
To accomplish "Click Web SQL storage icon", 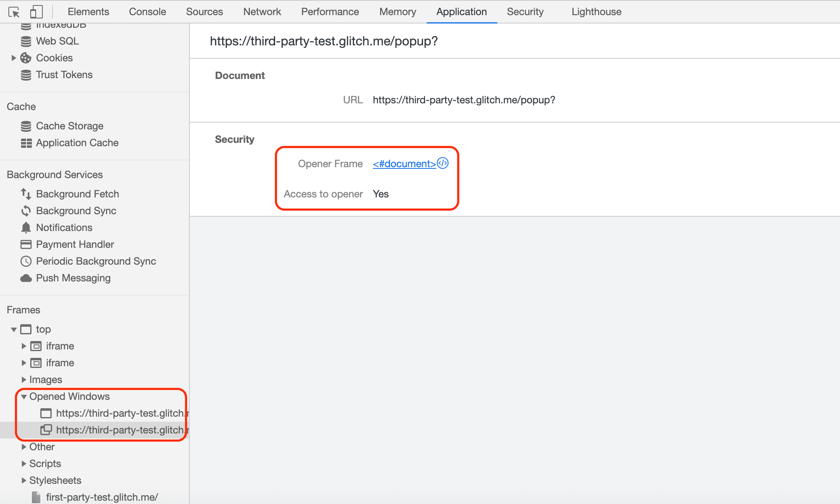I will pyautogui.click(x=27, y=41).
